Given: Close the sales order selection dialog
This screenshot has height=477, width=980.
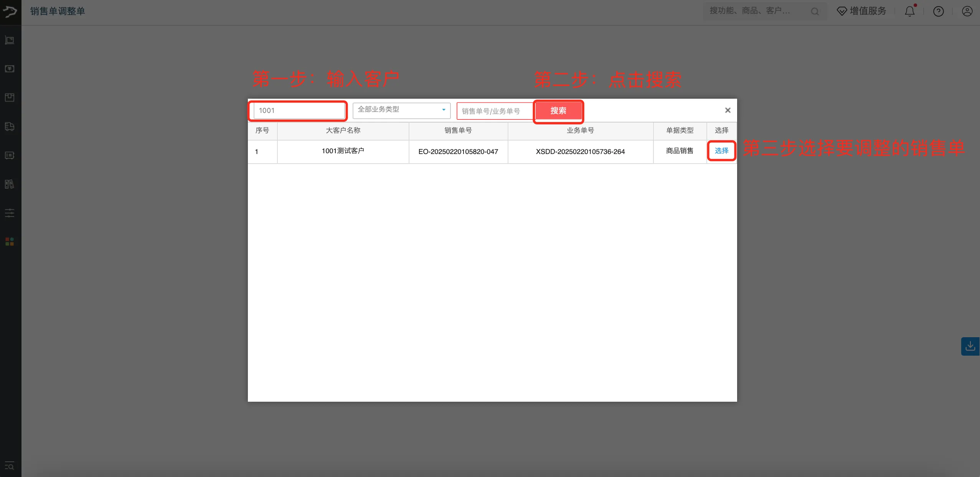Looking at the screenshot, I should [728, 110].
